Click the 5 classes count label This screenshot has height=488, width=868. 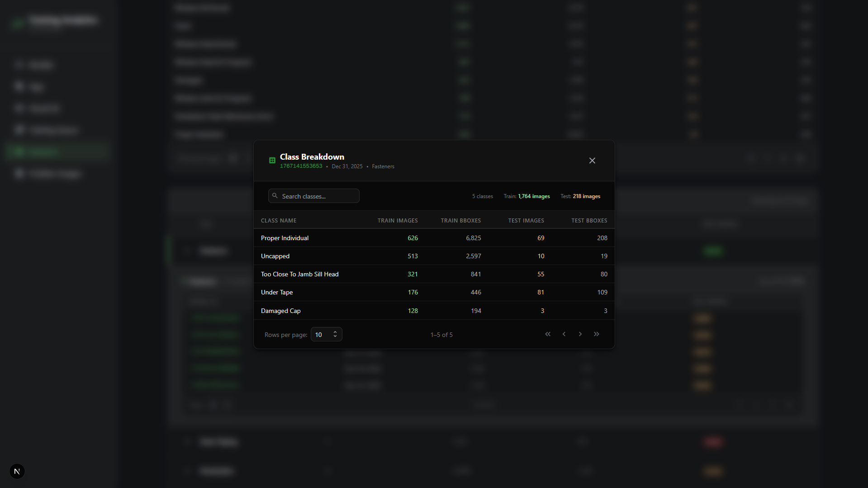[483, 196]
